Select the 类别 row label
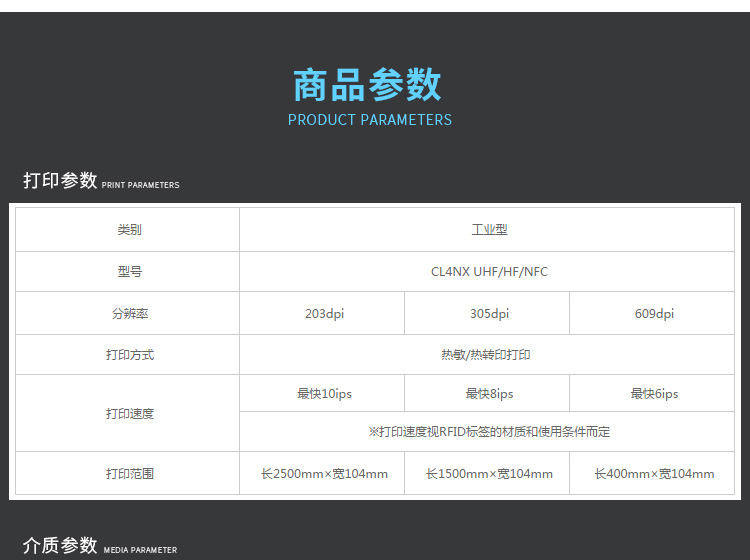750x560 pixels. click(x=129, y=230)
